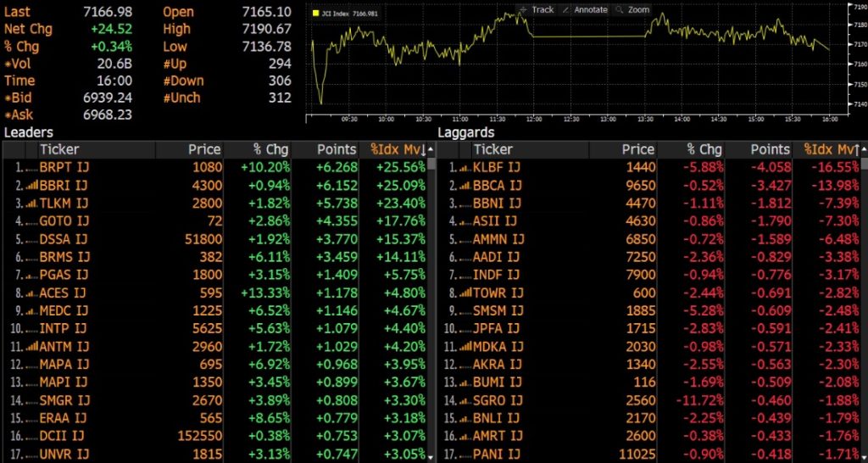Screen dimensions: 868x463
Task: Select SGRO IJ ticker in Laggards
Action: [x=497, y=400]
